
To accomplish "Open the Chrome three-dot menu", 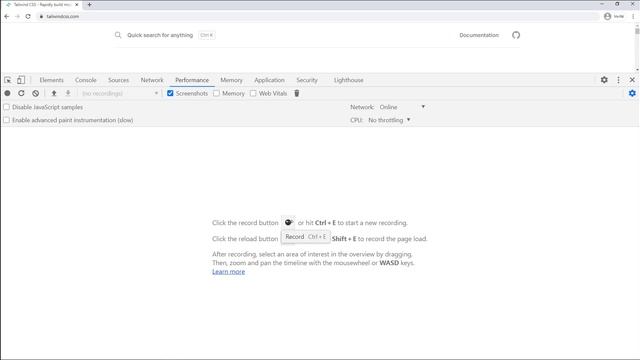I will click(x=633, y=16).
